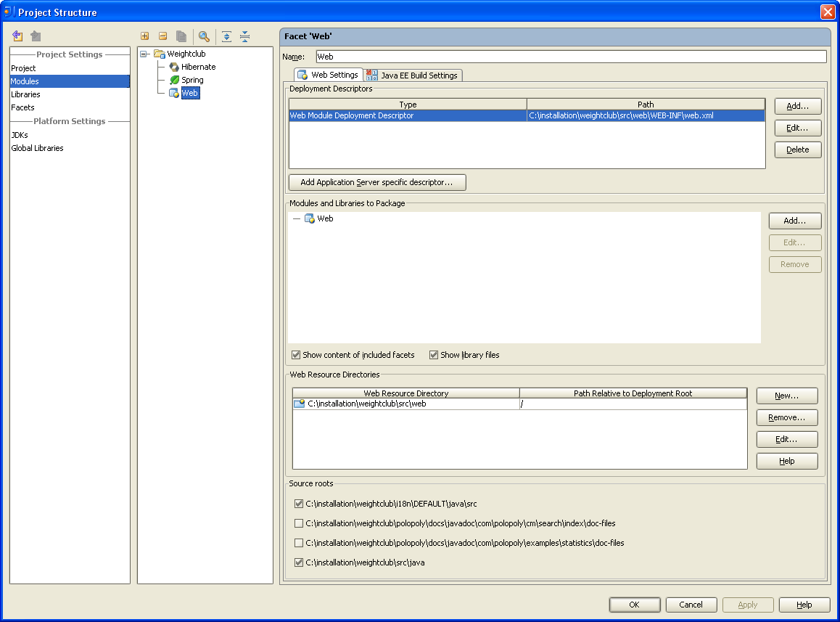Toggle Show library files checkbox
Viewport: 840px width, 622px height.
pos(434,354)
